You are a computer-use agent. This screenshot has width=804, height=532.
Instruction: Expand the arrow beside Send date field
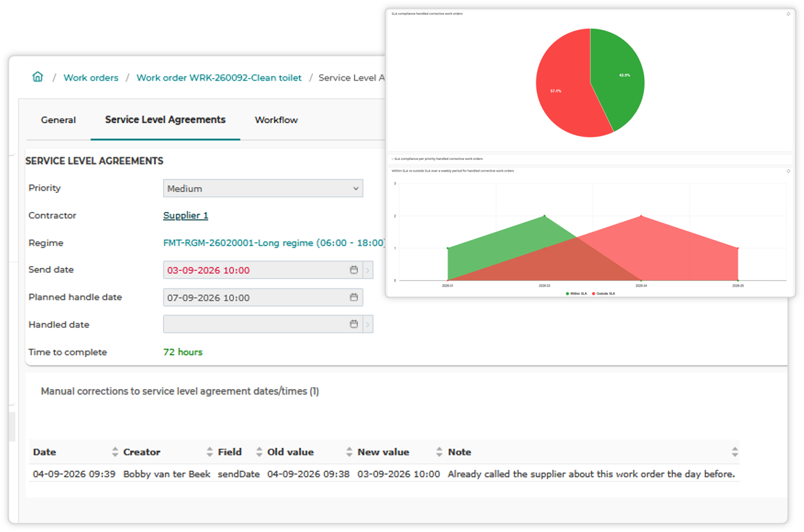tap(367, 269)
